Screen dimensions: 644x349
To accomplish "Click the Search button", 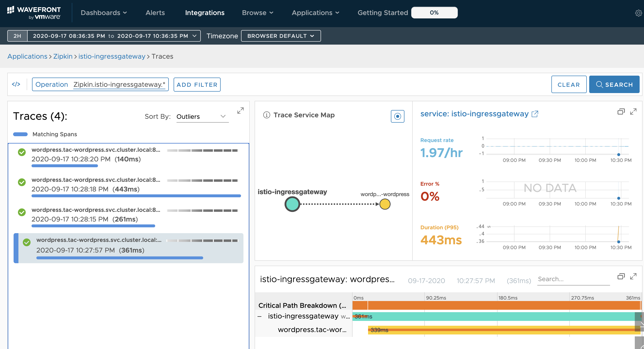I will 614,84.
